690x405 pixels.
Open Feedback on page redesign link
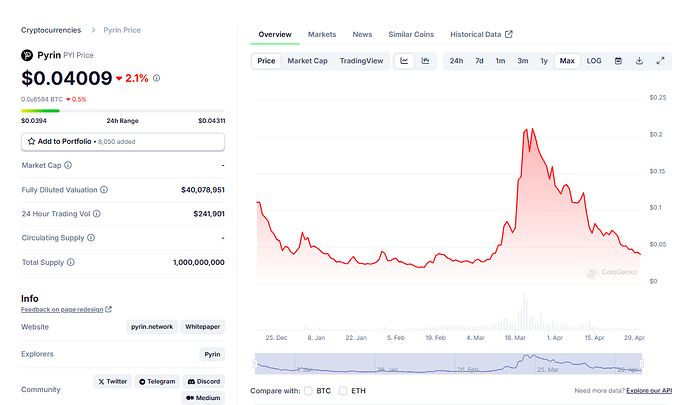coord(62,309)
